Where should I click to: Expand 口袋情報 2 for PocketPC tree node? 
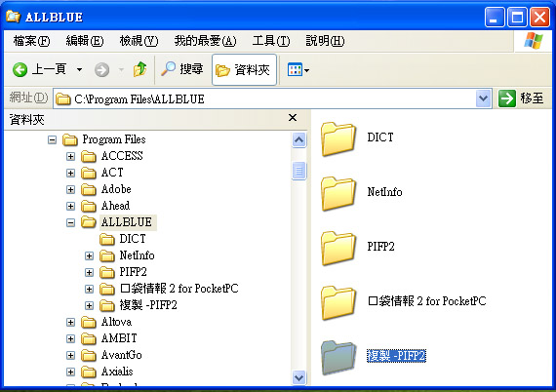(x=89, y=290)
